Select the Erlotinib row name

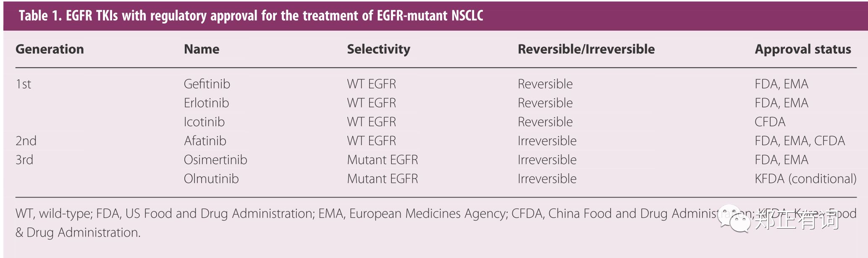coord(206,103)
